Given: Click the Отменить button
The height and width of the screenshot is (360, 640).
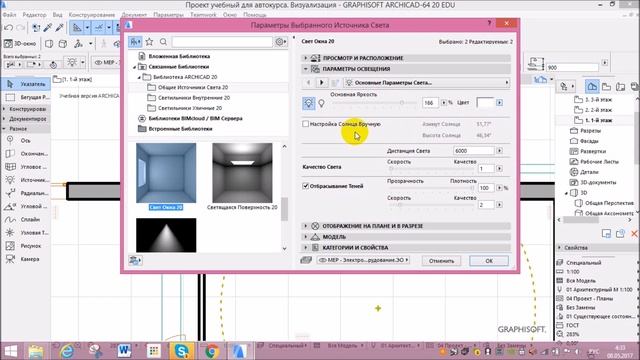Looking at the screenshot, I should point(441,261).
